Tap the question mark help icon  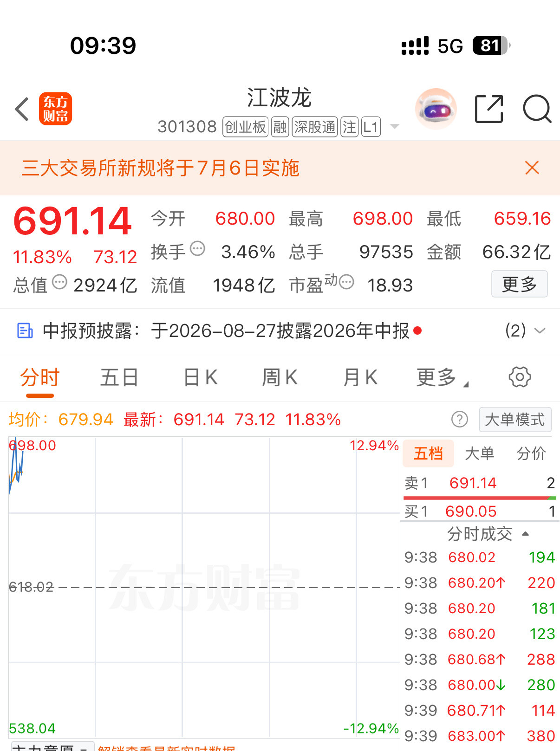(x=459, y=420)
